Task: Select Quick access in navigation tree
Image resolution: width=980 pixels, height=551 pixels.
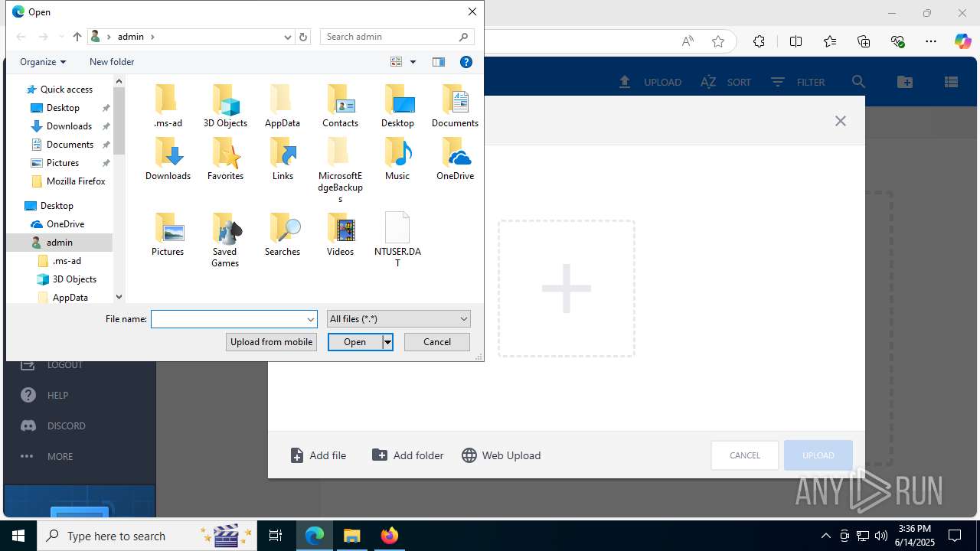Action: point(66,90)
